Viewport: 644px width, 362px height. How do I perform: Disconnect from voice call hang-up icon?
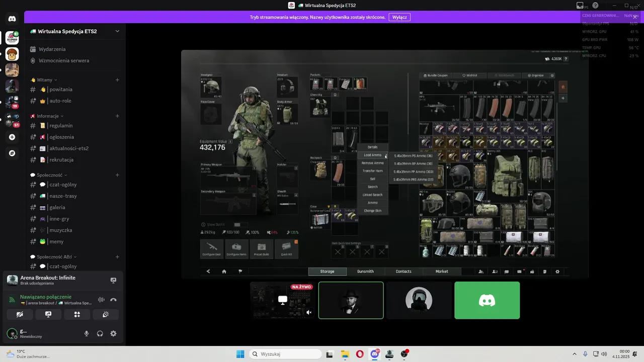(x=114, y=300)
